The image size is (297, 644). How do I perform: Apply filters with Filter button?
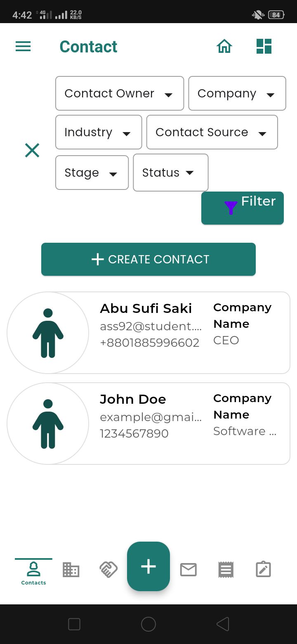click(243, 208)
